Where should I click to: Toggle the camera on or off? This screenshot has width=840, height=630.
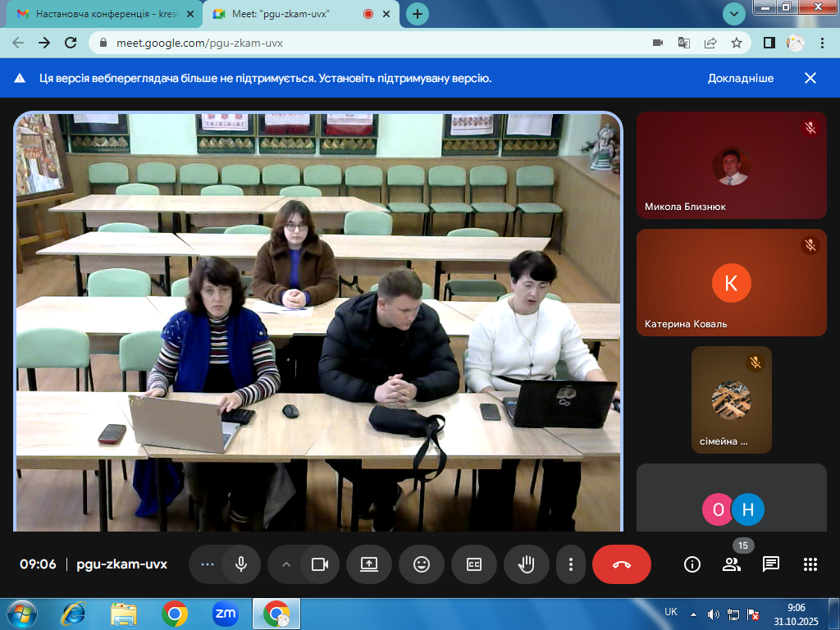pos(319,564)
